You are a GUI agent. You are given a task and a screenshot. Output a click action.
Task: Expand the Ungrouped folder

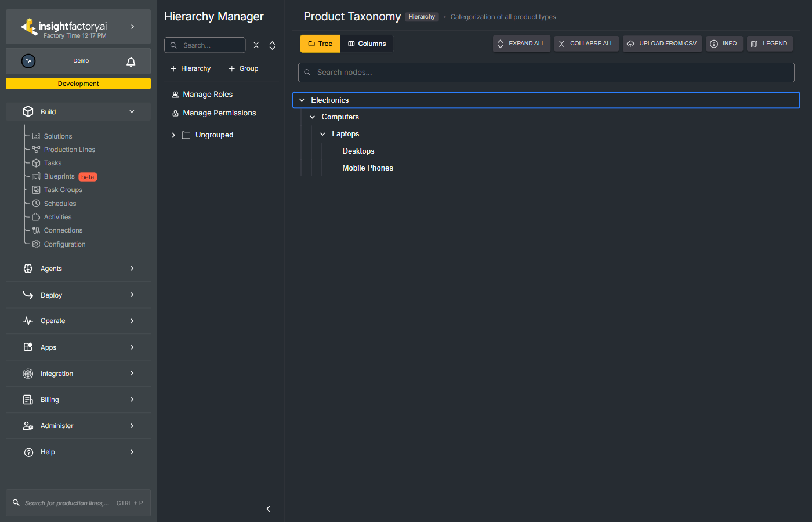point(173,135)
